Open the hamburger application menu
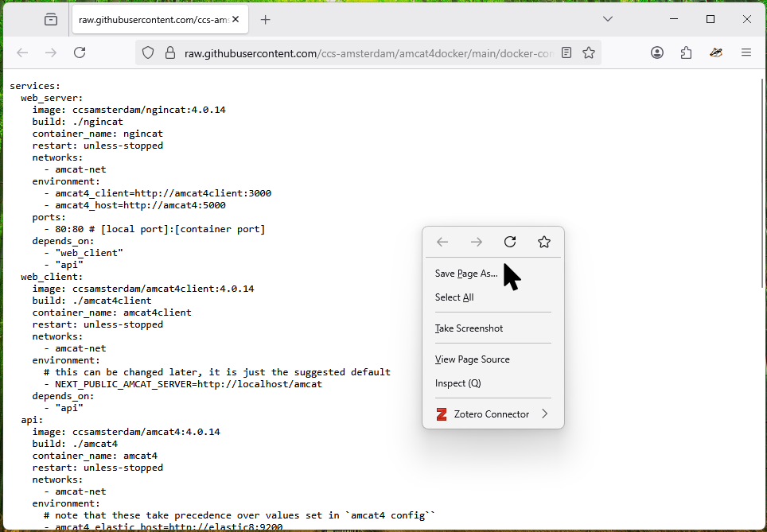This screenshot has width=767, height=532. click(746, 52)
